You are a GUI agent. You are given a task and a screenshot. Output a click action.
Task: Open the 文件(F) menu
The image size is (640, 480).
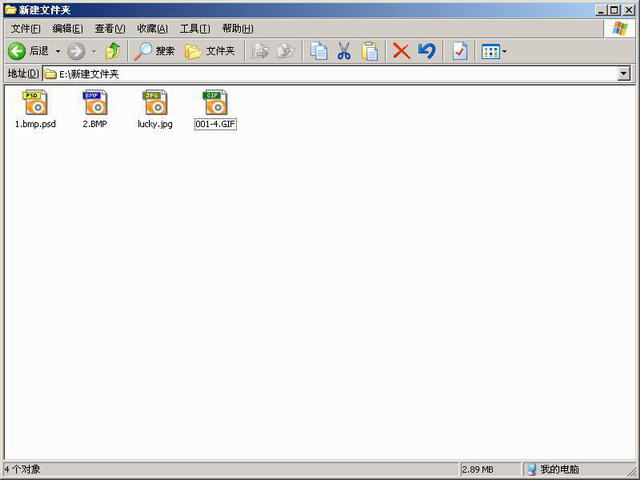tap(25, 29)
